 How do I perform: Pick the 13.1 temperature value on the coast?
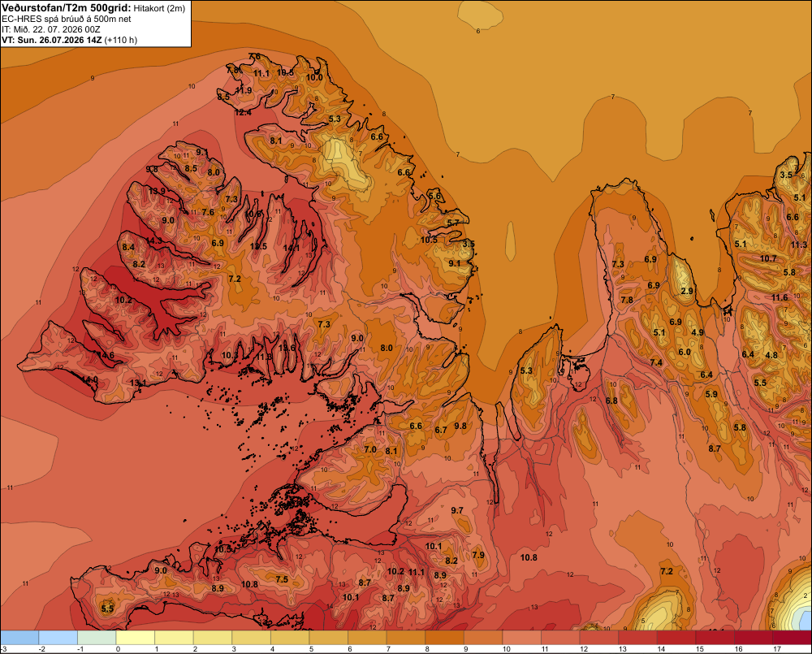(138, 383)
